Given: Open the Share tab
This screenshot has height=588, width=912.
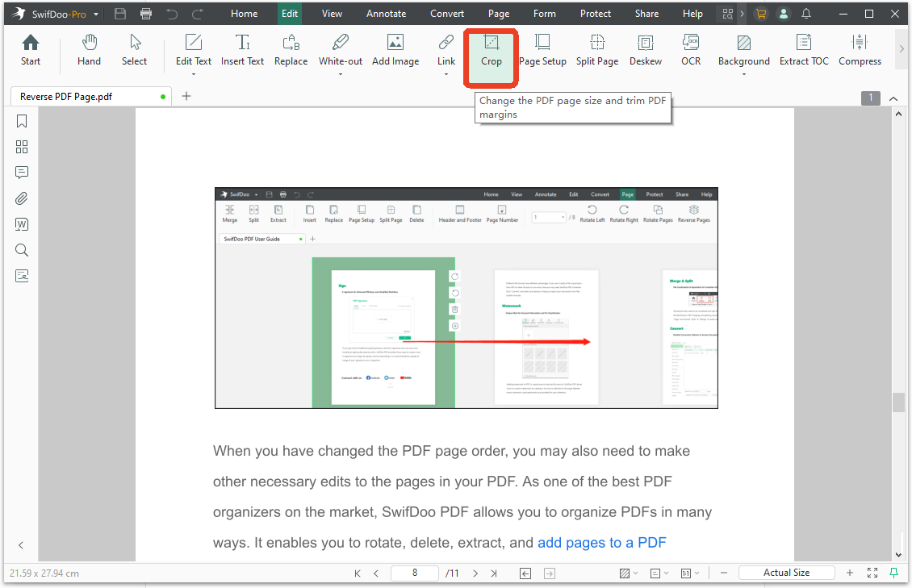Looking at the screenshot, I should [x=646, y=14].
